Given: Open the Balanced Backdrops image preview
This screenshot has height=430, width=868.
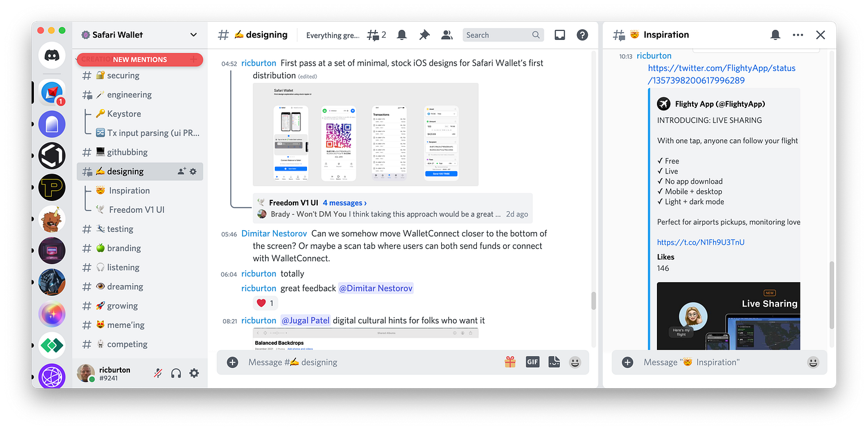Looking at the screenshot, I should pyautogui.click(x=365, y=339).
